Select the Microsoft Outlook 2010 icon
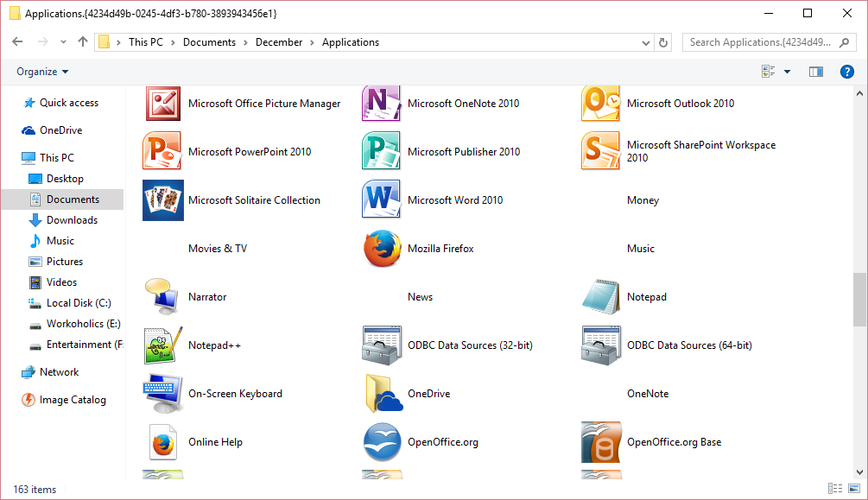This screenshot has width=868, height=500. [600, 104]
